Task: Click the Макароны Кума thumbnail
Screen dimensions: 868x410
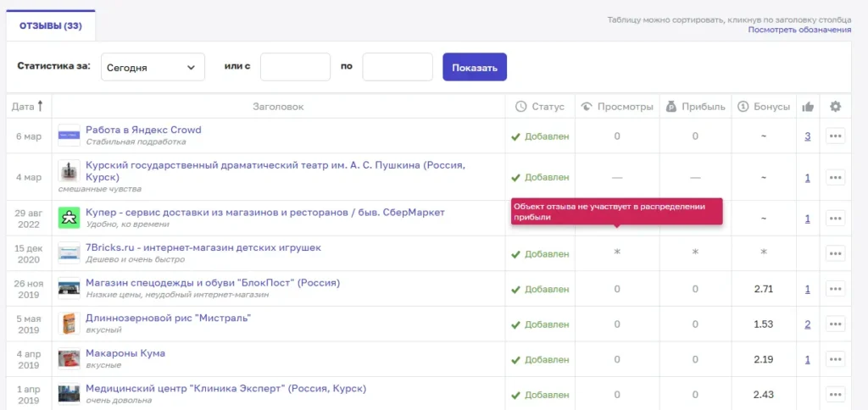Action: [x=70, y=358]
